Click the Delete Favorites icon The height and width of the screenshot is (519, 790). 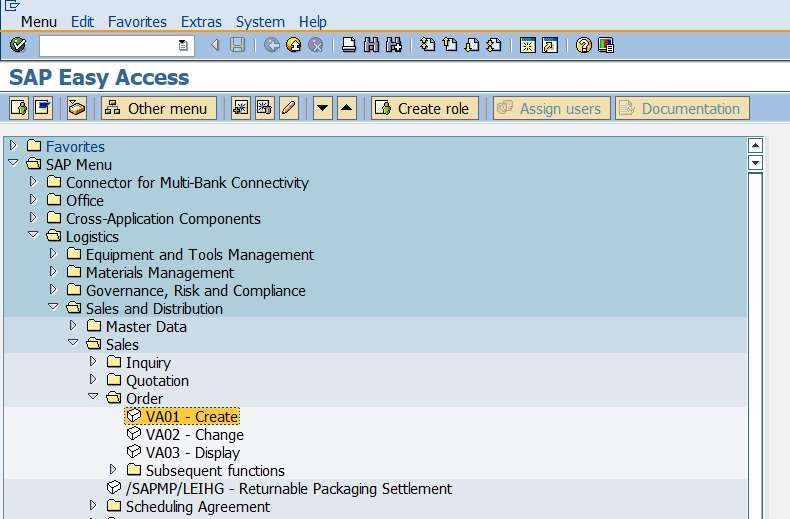tap(265, 108)
